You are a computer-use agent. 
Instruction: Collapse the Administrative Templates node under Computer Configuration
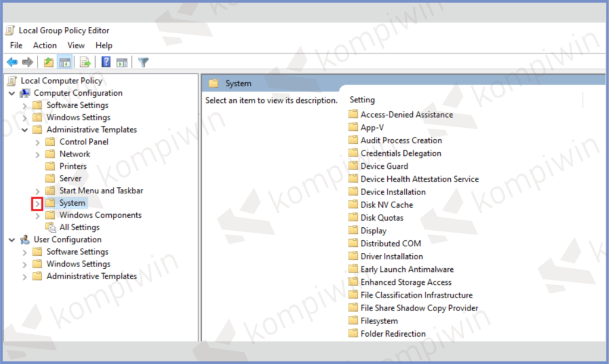pyautogui.click(x=24, y=130)
